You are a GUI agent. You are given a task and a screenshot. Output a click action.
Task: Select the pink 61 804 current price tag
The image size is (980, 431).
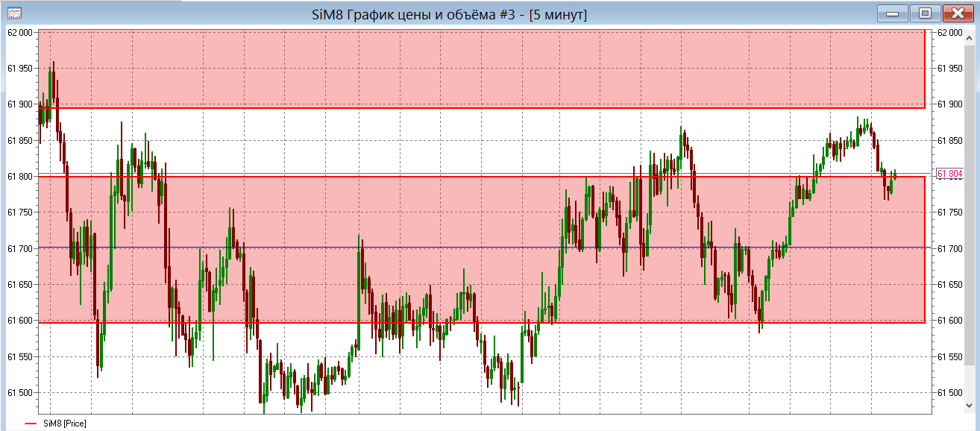949,174
